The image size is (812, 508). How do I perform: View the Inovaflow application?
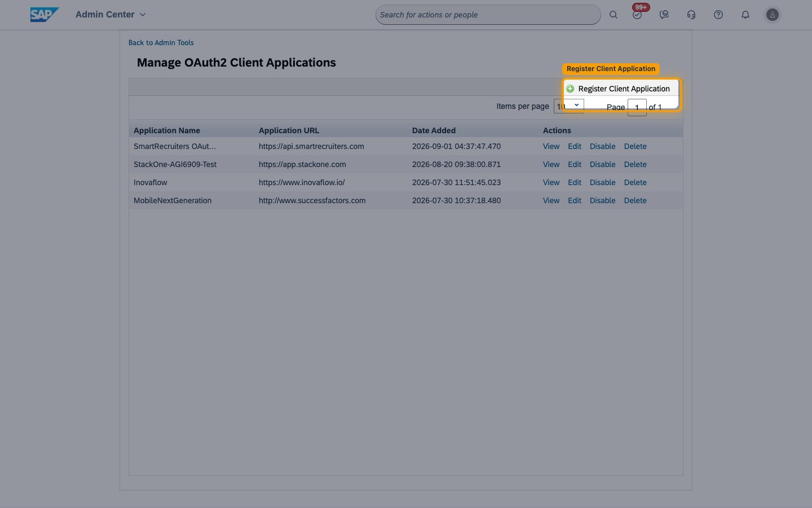[551, 182]
